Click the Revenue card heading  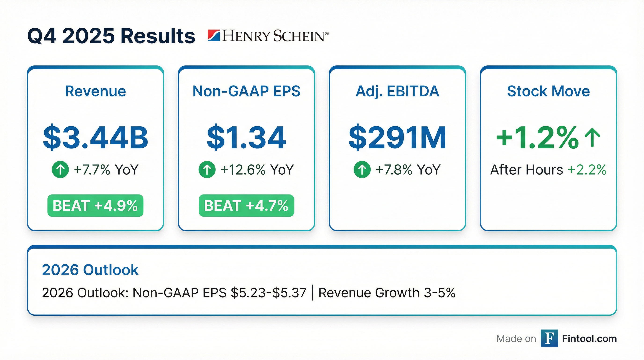[x=95, y=91]
